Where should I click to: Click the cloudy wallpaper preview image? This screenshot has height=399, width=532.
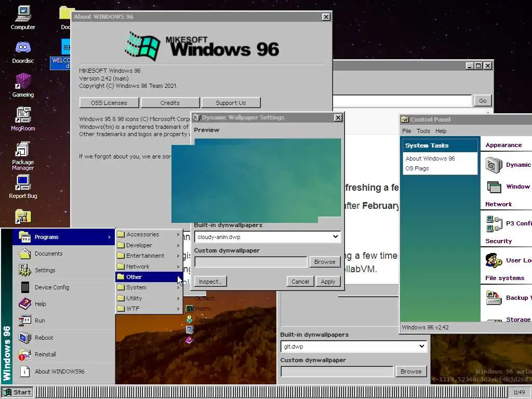pyautogui.click(x=256, y=180)
